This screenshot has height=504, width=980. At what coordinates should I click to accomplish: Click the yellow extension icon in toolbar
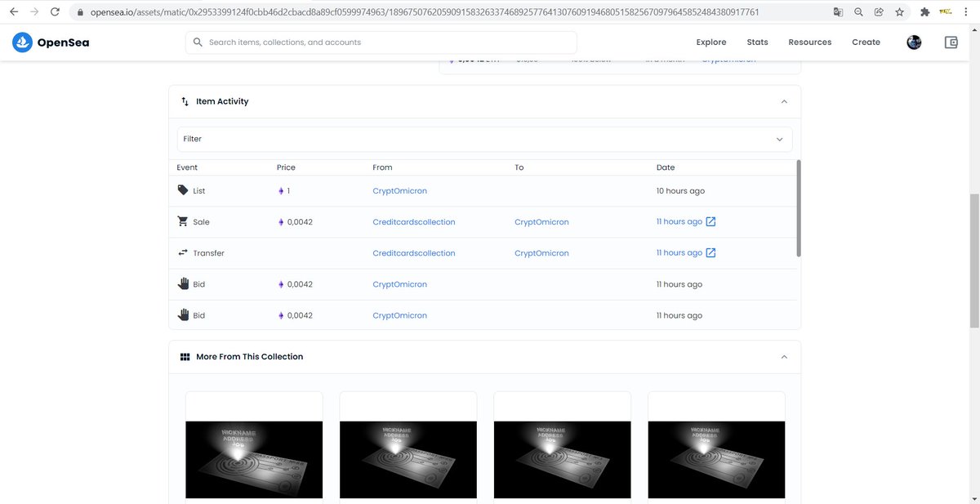tap(947, 12)
